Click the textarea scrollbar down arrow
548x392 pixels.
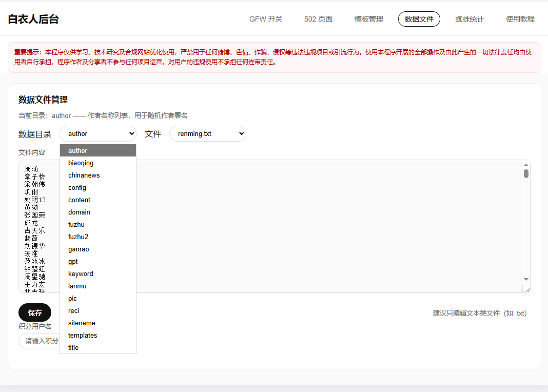(x=526, y=279)
